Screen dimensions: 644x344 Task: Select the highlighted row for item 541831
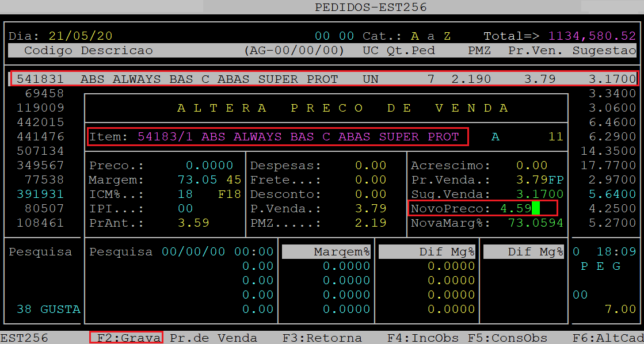323,79
